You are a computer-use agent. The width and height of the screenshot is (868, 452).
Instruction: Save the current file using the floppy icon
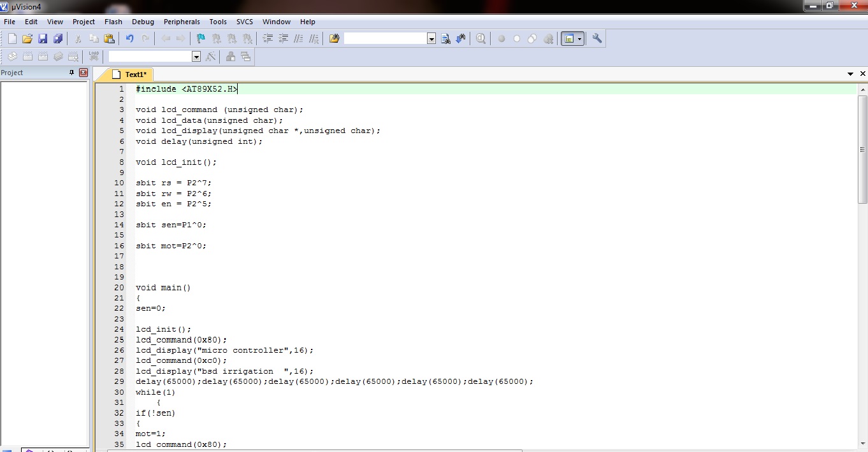tap(43, 39)
